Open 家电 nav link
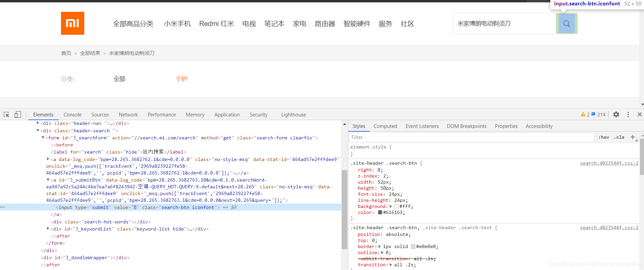The width and height of the screenshot is (644, 270). (x=300, y=24)
